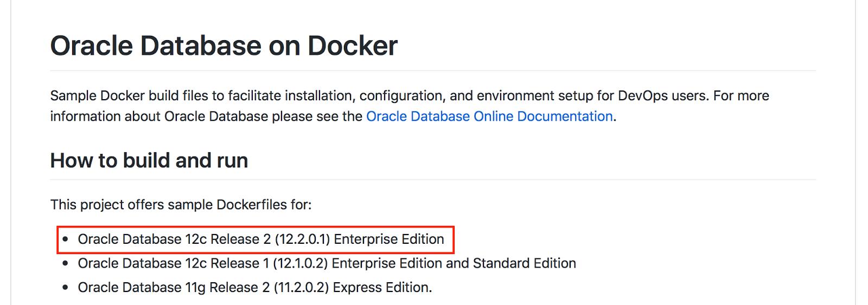The height and width of the screenshot is (305, 868).
Task: Click the bullet before 12c Release 2
Action: tap(66, 239)
